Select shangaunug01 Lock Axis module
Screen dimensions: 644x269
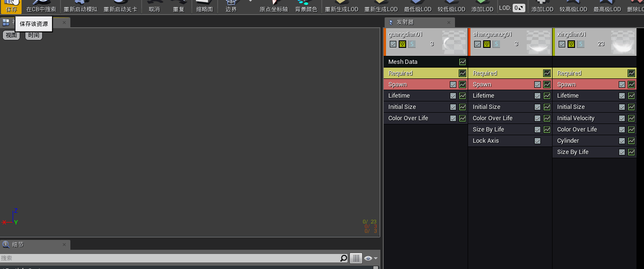click(x=510, y=141)
